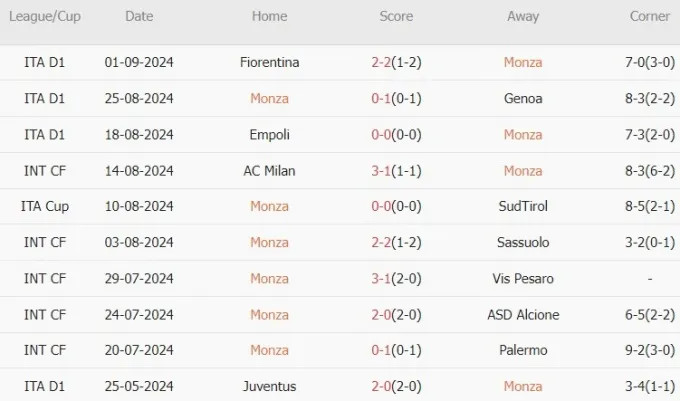Image resolution: width=680 pixels, height=401 pixels.
Task: Click the Date column header
Action: tap(139, 16)
